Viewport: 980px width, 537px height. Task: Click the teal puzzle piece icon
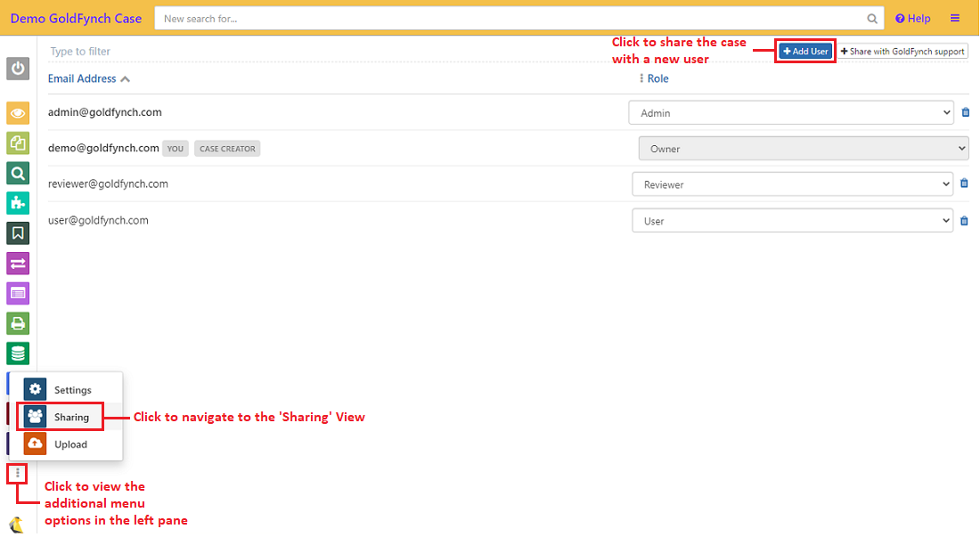(18, 203)
